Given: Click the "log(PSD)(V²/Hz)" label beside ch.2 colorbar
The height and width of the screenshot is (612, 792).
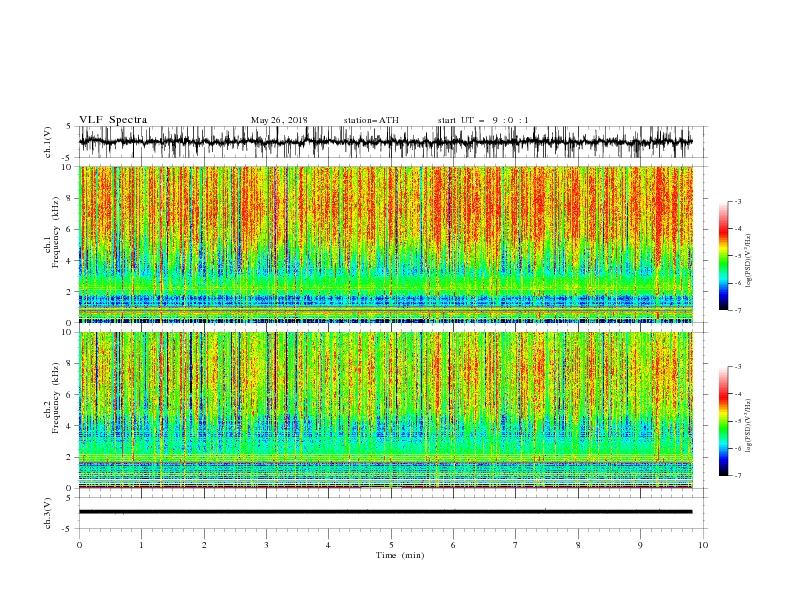Looking at the screenshot, I should click(749, 426).
